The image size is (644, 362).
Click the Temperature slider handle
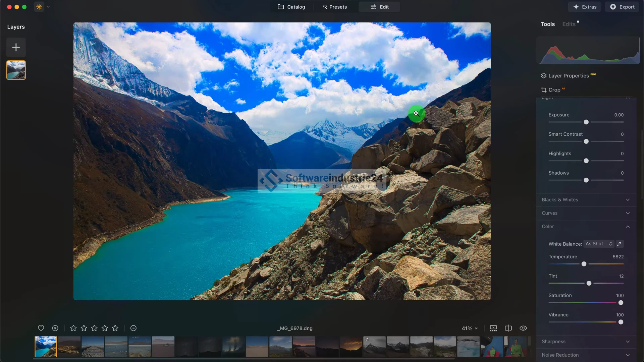584,264
